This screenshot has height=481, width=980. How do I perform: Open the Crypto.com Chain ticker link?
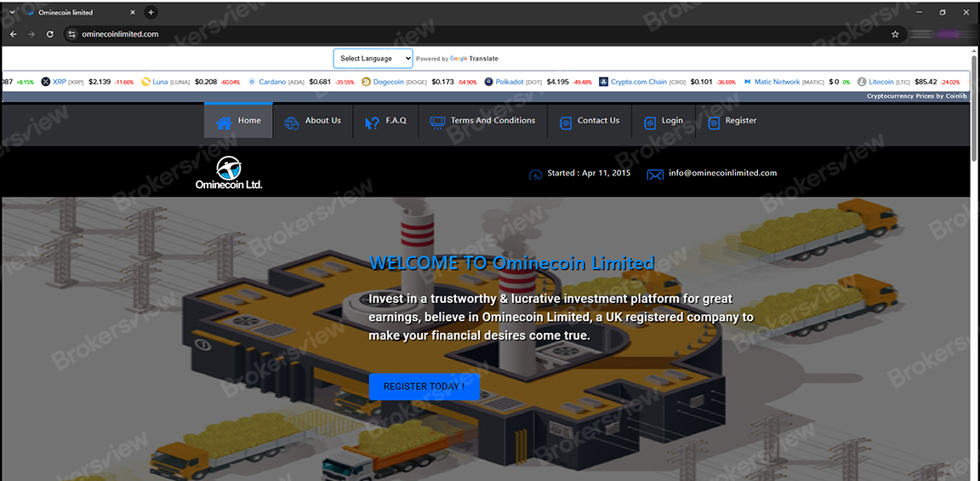[639, 82]
